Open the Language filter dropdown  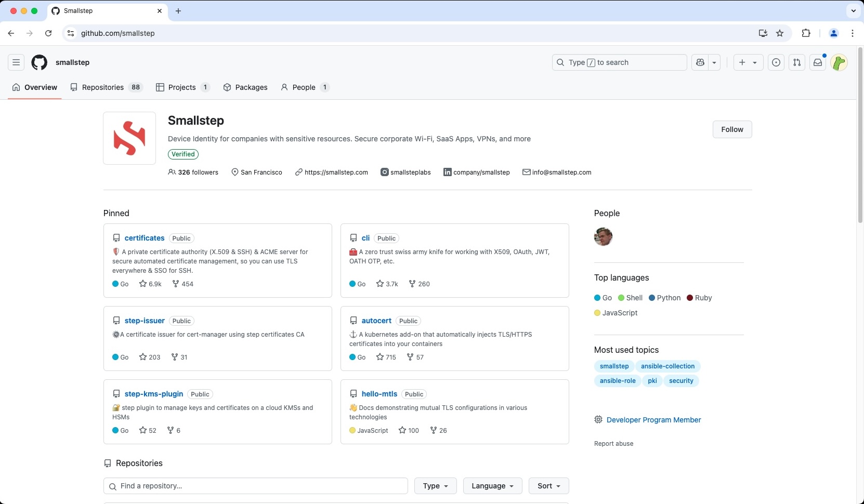[492, 486]
